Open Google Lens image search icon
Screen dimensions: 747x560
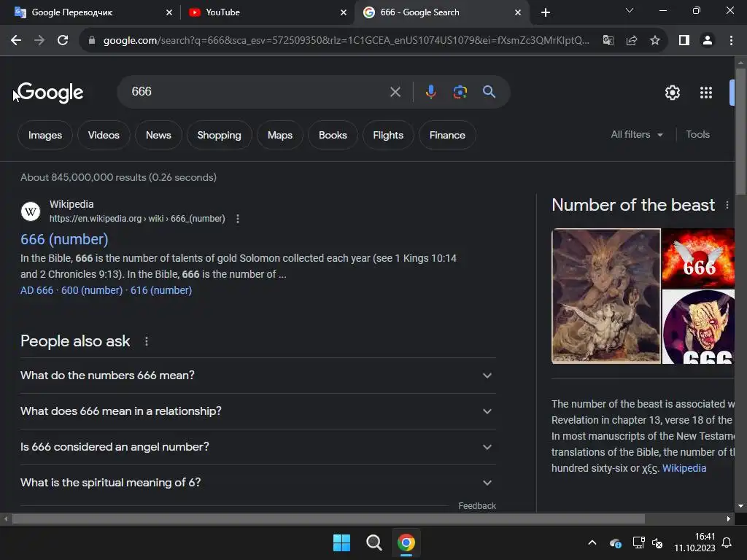(x=460, y=91)
